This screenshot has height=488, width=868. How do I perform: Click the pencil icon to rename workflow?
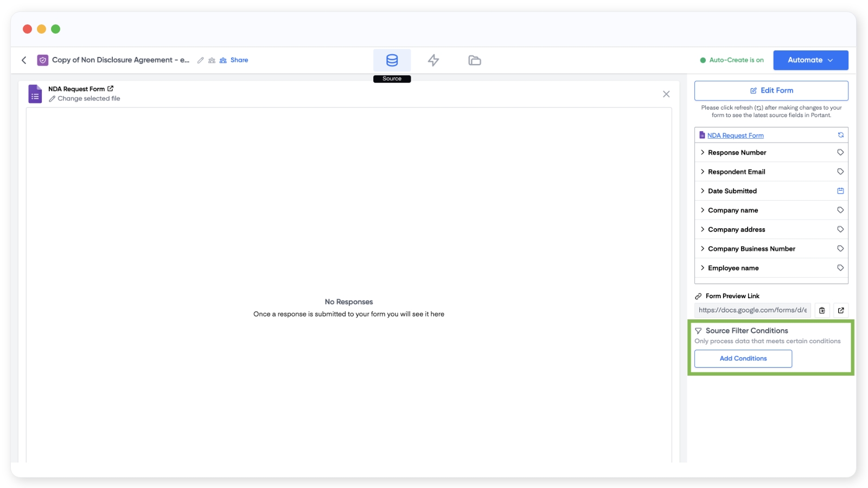pos(201,60)
